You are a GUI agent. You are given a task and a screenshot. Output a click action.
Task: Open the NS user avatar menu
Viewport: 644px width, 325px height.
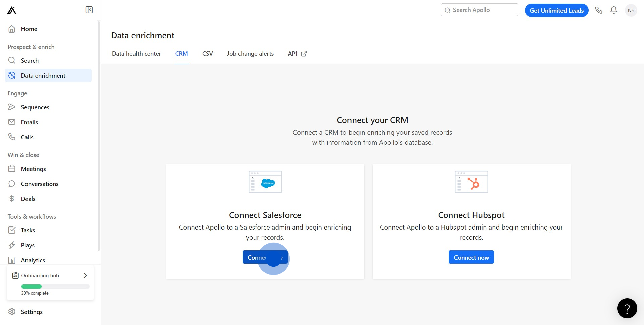[631, 10]
